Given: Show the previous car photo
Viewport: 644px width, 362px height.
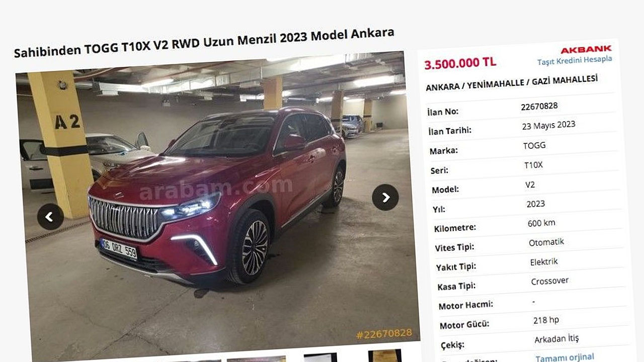Looking at the screenshot, I should (50, 217).
